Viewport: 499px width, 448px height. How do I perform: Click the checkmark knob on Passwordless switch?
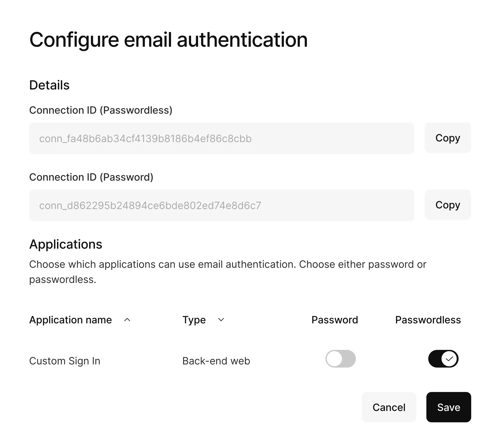click(449, 359)
